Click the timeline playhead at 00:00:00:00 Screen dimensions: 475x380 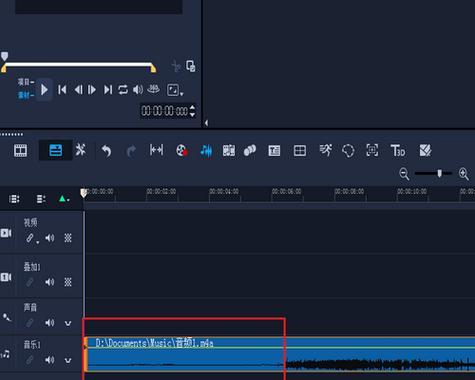click(x=84, y=193)
